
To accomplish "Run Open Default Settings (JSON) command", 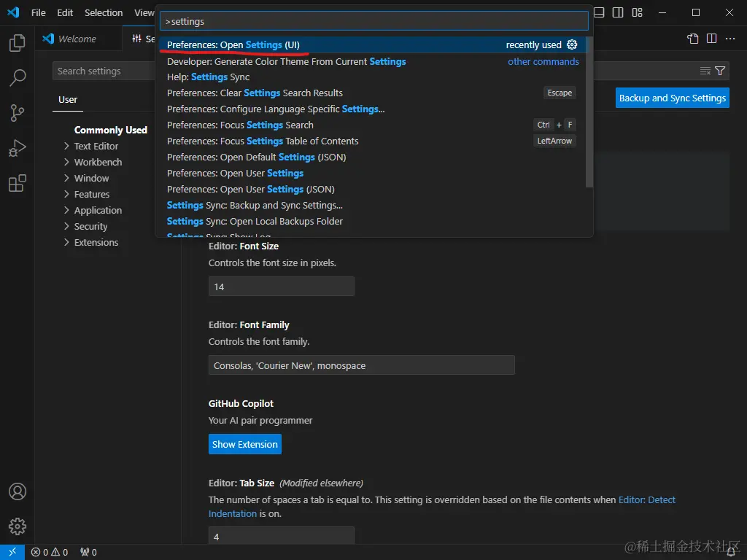I will pyautogui.click(x=371, y=157).
